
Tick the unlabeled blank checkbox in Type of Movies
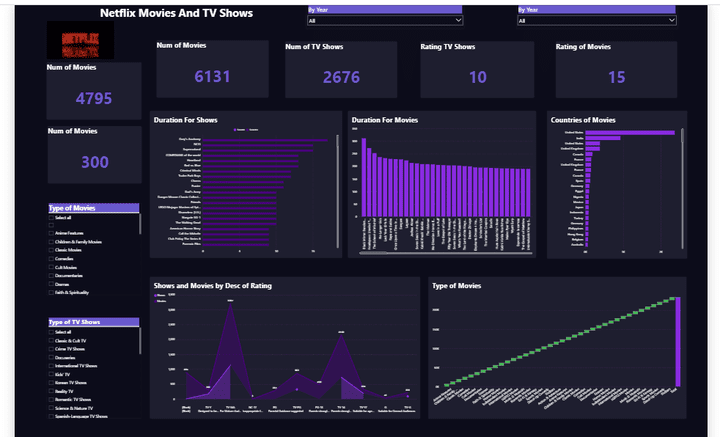(51, 225)
